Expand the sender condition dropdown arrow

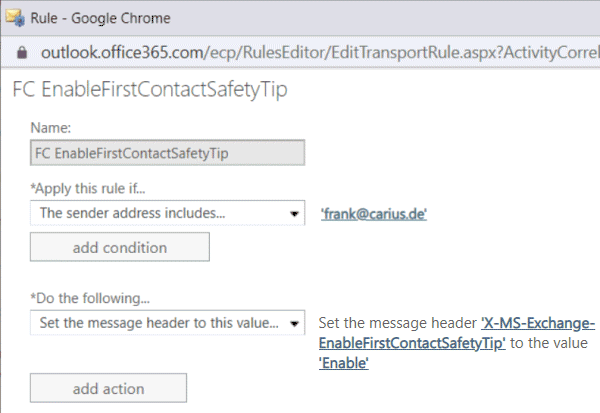point(294,214)
